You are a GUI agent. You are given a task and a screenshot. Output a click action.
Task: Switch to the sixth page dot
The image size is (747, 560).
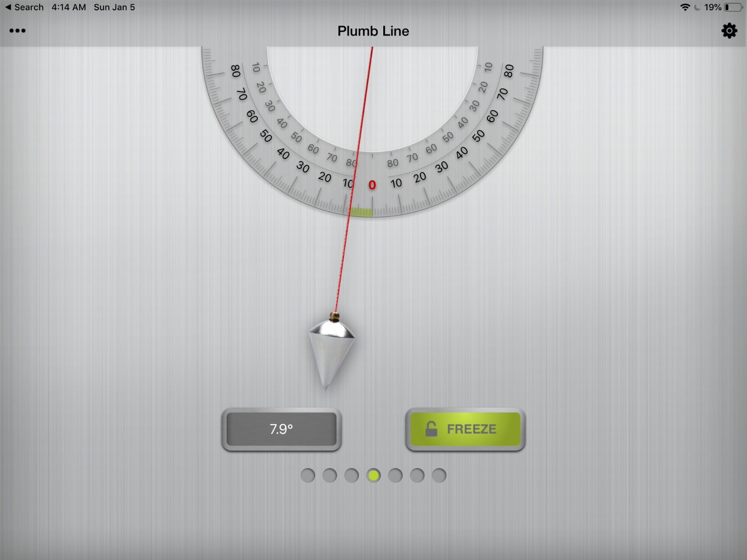(x=417, y=476)
